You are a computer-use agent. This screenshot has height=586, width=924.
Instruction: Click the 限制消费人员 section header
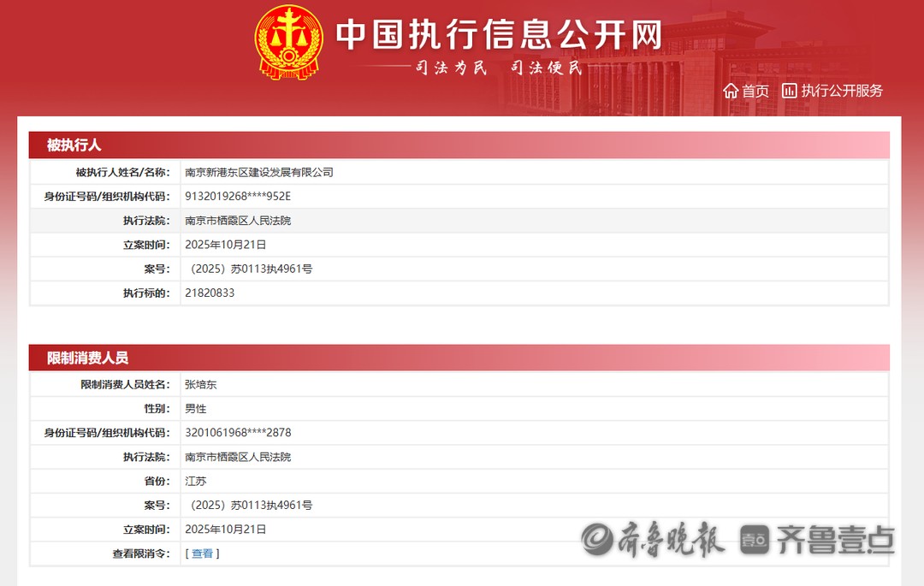[87, 358]
